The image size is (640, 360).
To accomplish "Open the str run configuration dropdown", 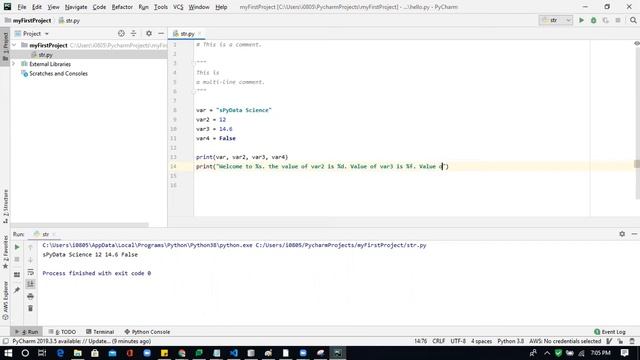I will tap(556, 20).
